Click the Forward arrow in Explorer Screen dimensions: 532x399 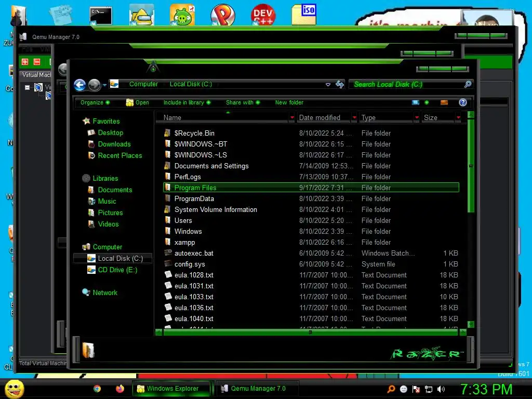[95, 85]
